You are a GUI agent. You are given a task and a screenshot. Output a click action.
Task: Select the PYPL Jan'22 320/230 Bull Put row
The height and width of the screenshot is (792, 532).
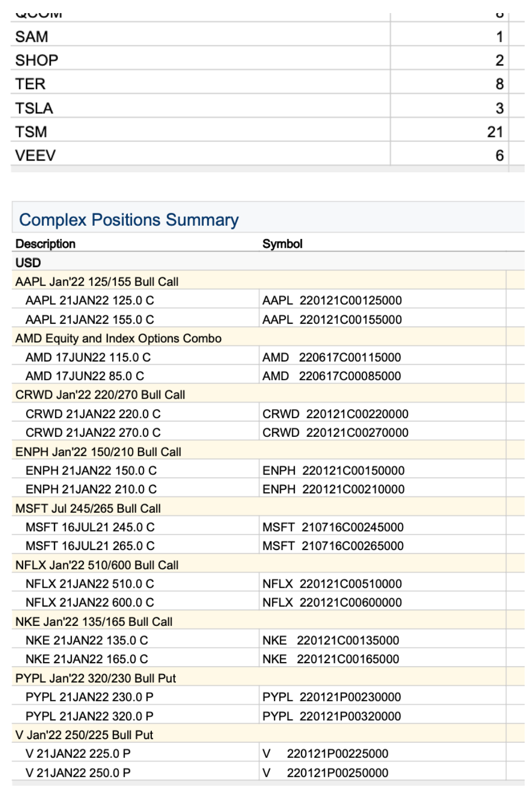96,678
